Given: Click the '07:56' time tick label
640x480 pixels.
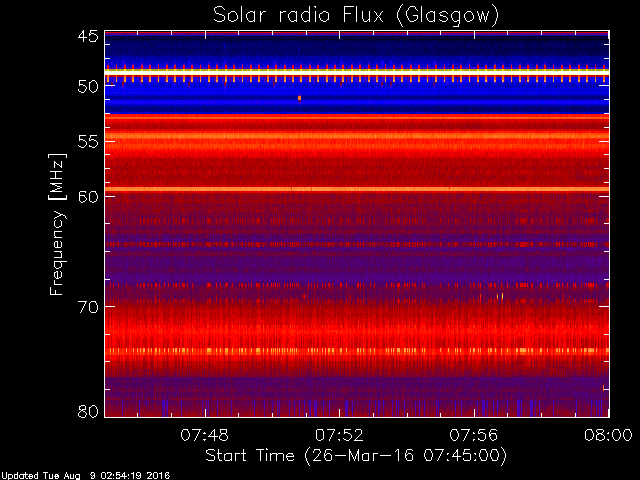Looking at the screenshot, I should [474, 435].
